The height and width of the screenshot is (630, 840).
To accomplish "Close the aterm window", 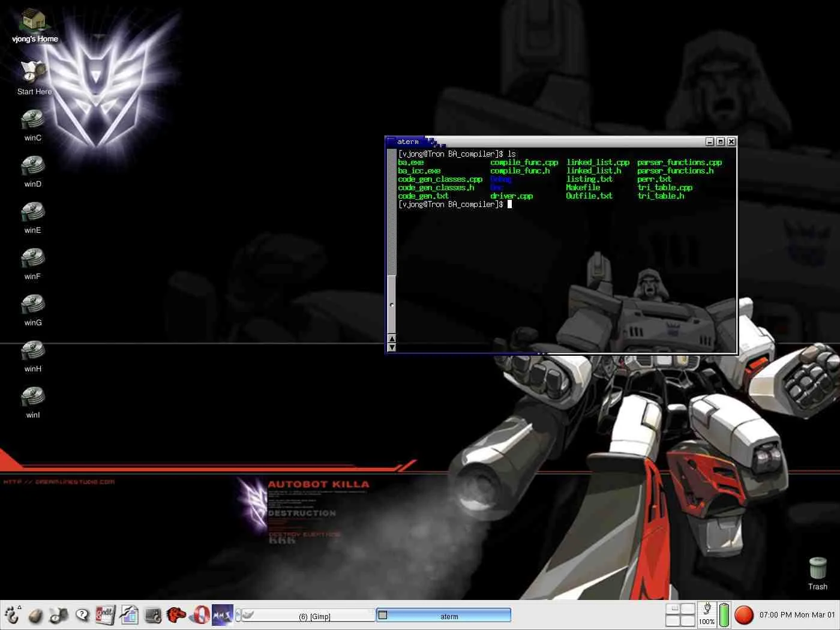I will tap(731, 142).
